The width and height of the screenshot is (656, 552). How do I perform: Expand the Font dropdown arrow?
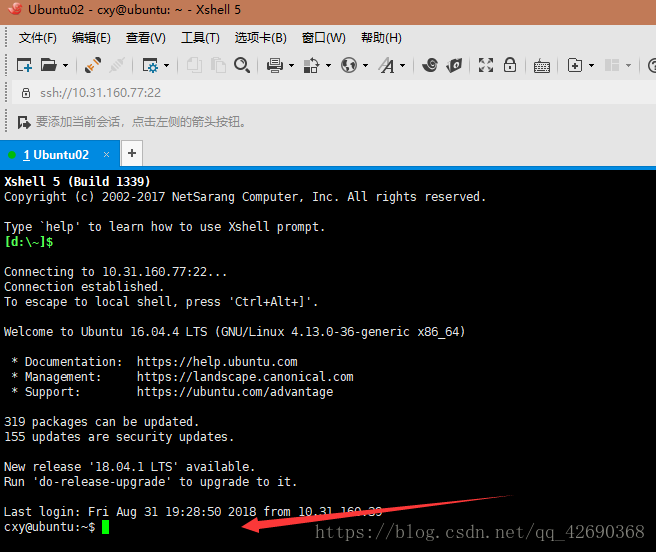402,65
